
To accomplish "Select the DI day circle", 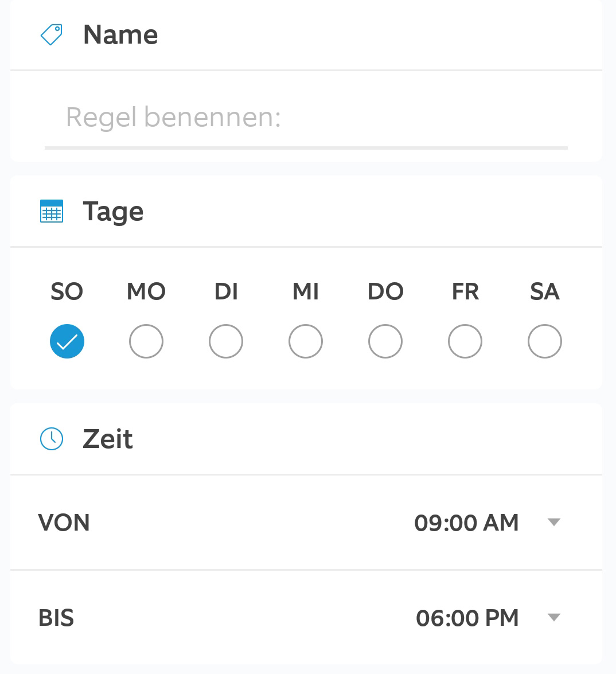I will 226,341.
